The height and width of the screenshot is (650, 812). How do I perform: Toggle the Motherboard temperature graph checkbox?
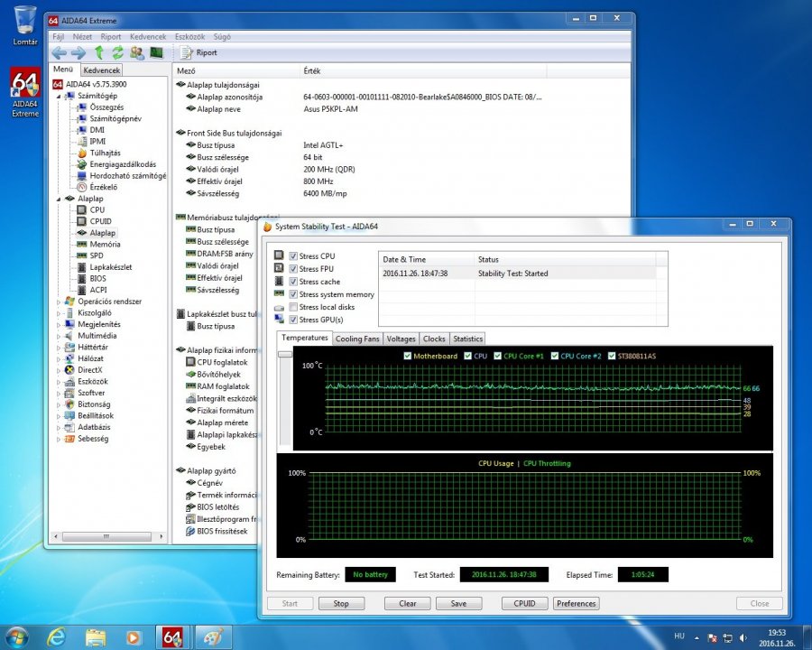(408, 356)
